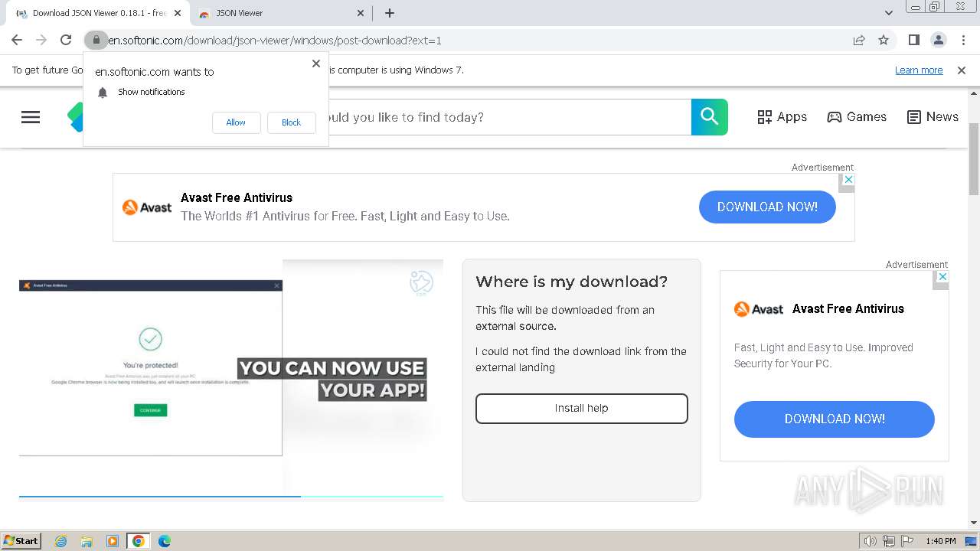The height and width of the screenshot is (551, 980).
Task: Click the 'Where is my download?' heading
Action: 572,282
